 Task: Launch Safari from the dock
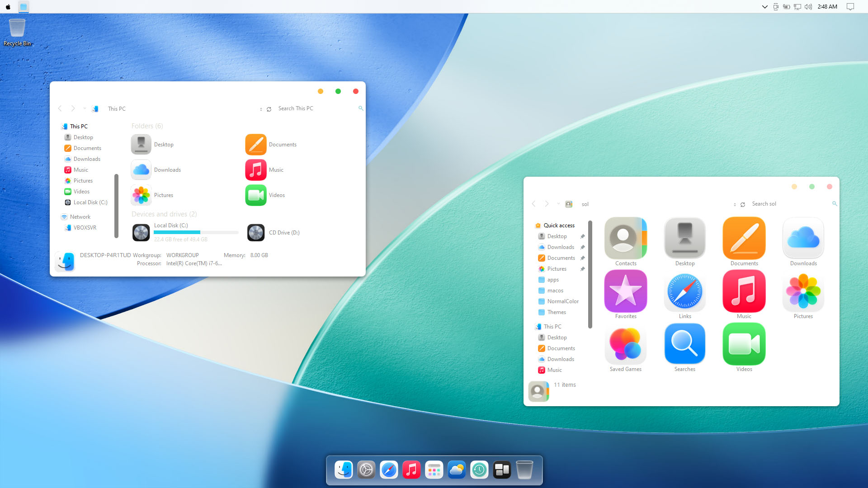click(x=389, y=470)
